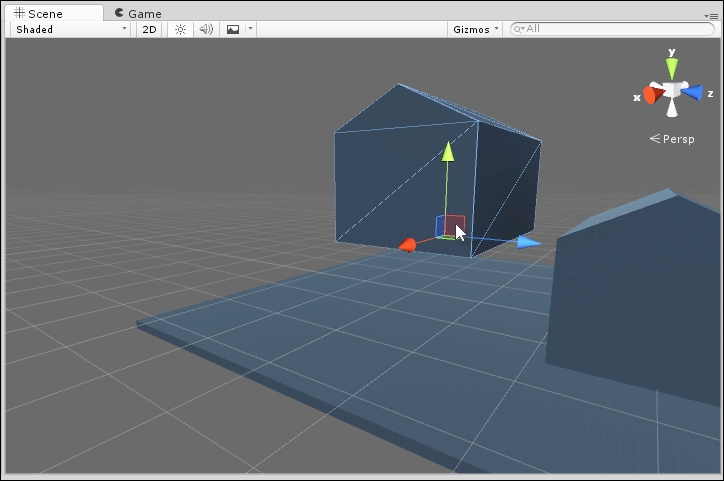Image resolution: width=724 pixels, height=481 pixels.
Task: Open the Gizmos dropdown menu
Action: (x=474, y=29)
